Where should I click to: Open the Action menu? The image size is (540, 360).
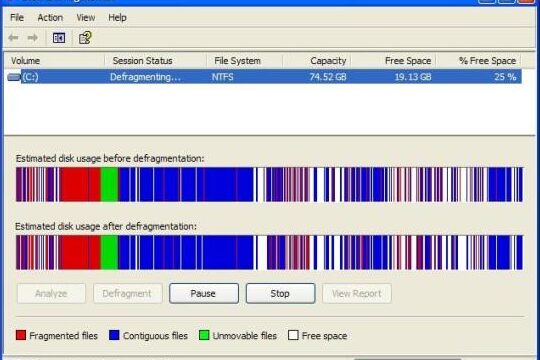coord(50,18)
